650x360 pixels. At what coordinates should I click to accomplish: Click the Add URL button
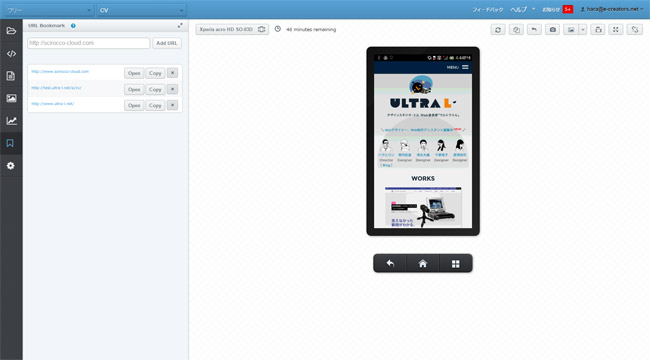[x=167, y=43]
